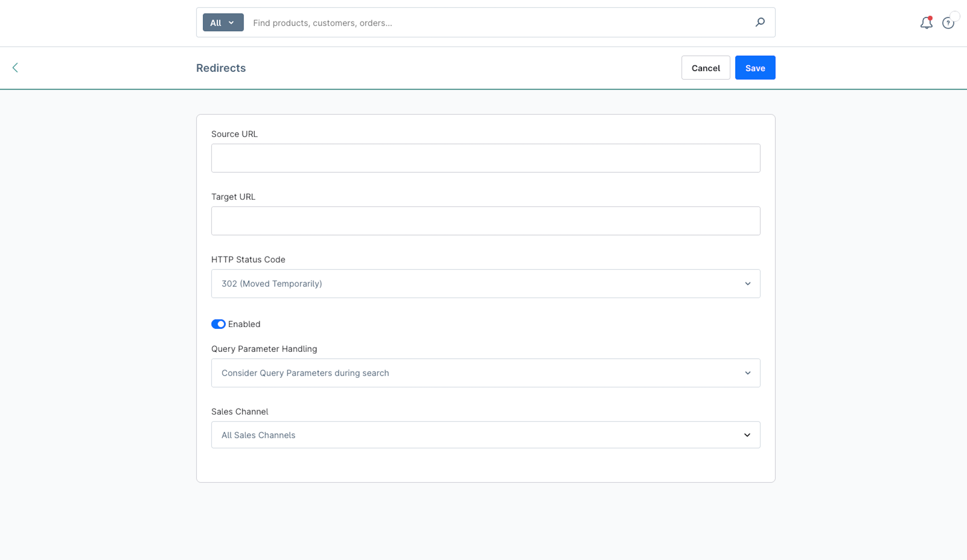Click the Source URL label
The width and height of the screenshot is (967, 560).
click(234, 134)
